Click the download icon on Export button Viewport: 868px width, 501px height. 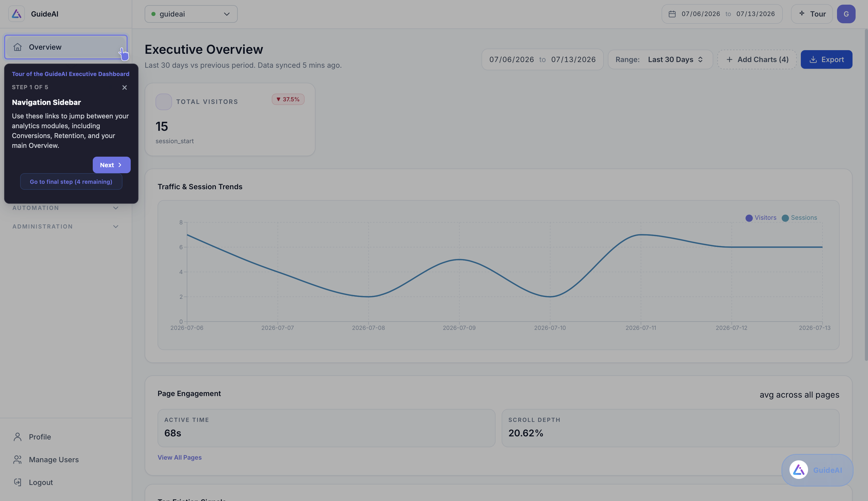[813, 59]
